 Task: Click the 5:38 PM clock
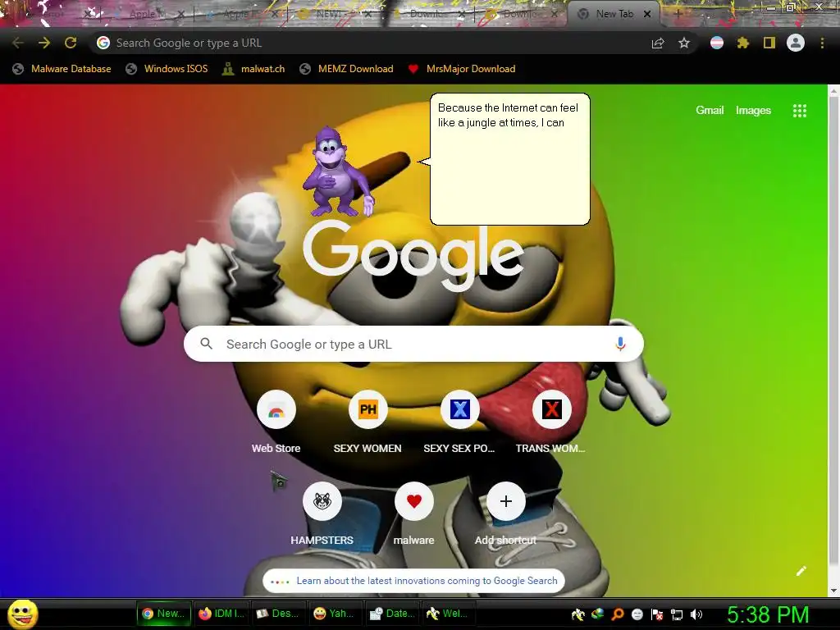click(x=768, y=614)
